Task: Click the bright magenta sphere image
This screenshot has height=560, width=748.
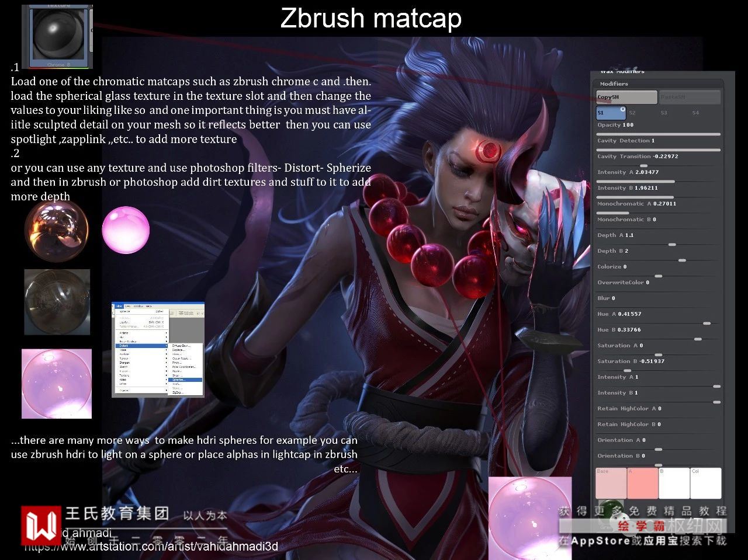Action: point(126,230)
